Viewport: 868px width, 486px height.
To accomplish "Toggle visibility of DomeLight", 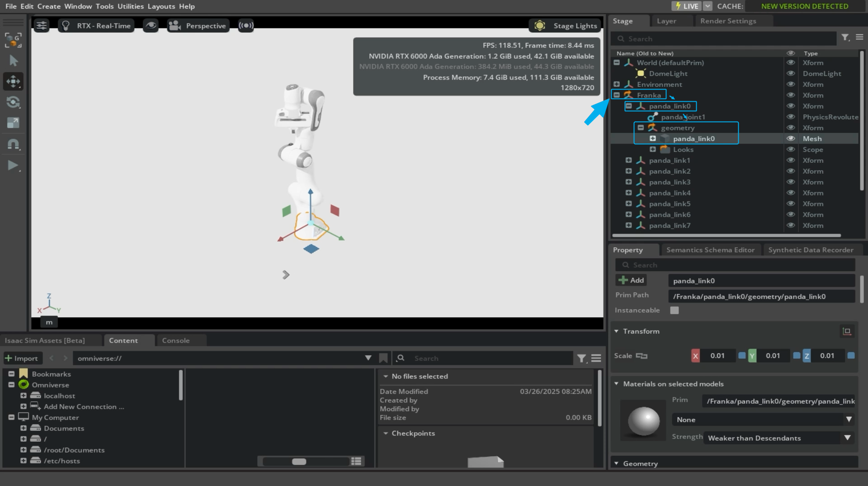I will [791, 73].
